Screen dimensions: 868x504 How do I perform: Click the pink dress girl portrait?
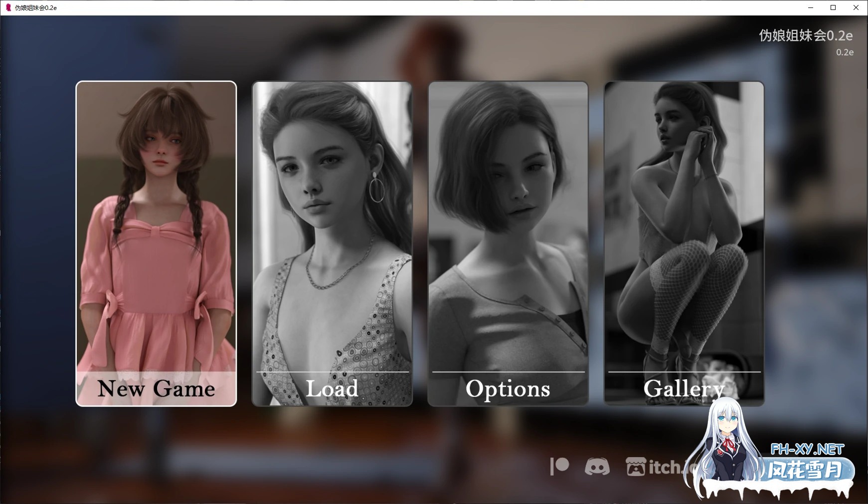(156, 225)
